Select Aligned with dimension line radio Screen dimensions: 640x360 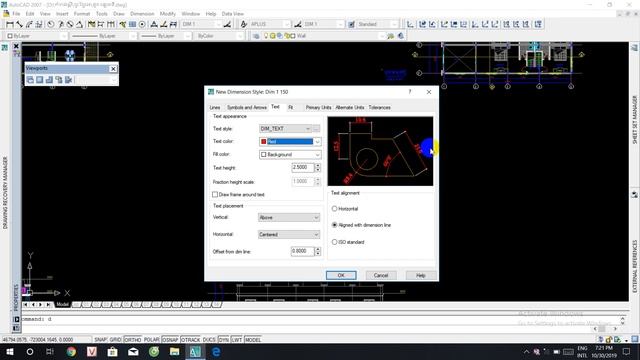(335, 225)
